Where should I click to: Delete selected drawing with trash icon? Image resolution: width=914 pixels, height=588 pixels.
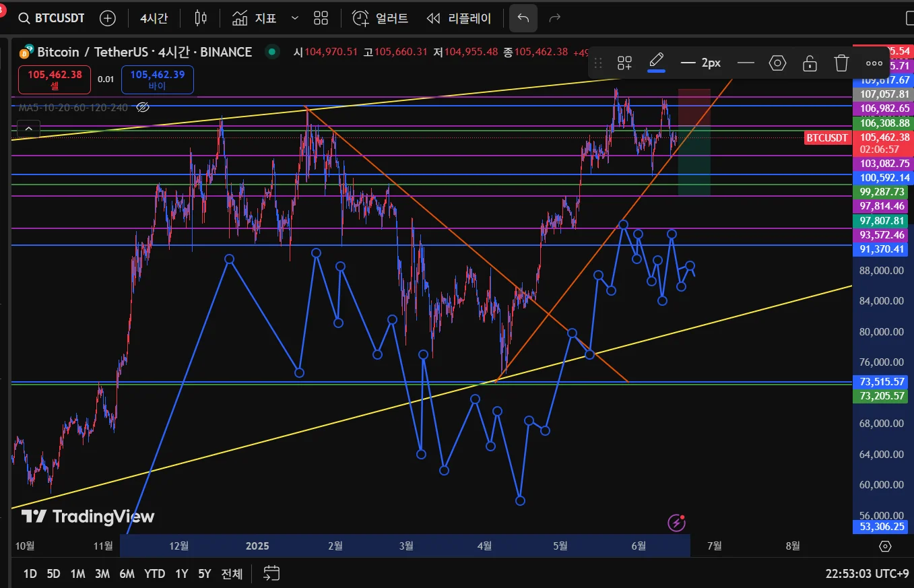(841, 63)
